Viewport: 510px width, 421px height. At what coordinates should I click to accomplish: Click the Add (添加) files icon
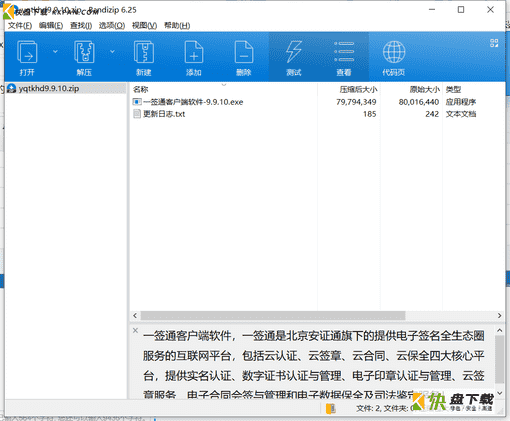click(194, 57)
